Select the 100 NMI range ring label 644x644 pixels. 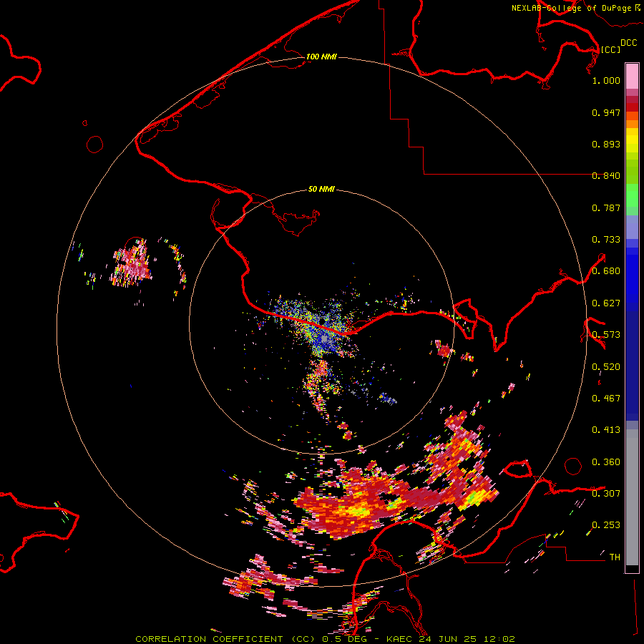(321, 57)
